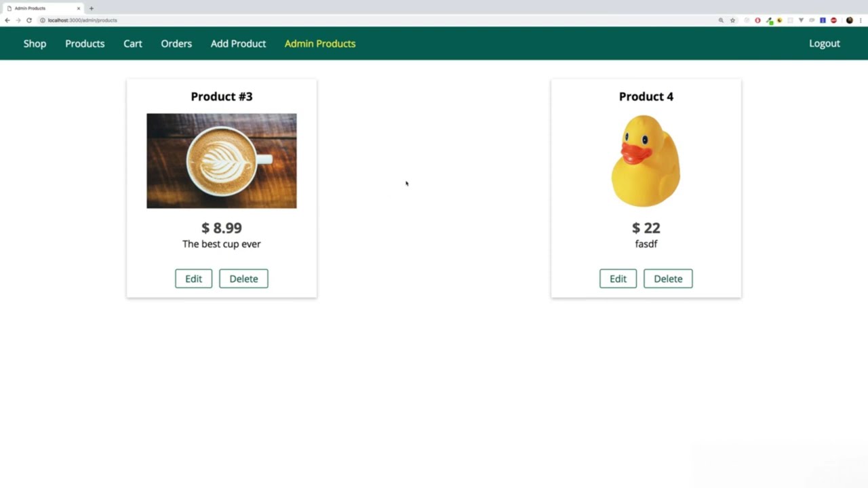Delete the Product 4 item
868x488 pixels.
[668, 279]
